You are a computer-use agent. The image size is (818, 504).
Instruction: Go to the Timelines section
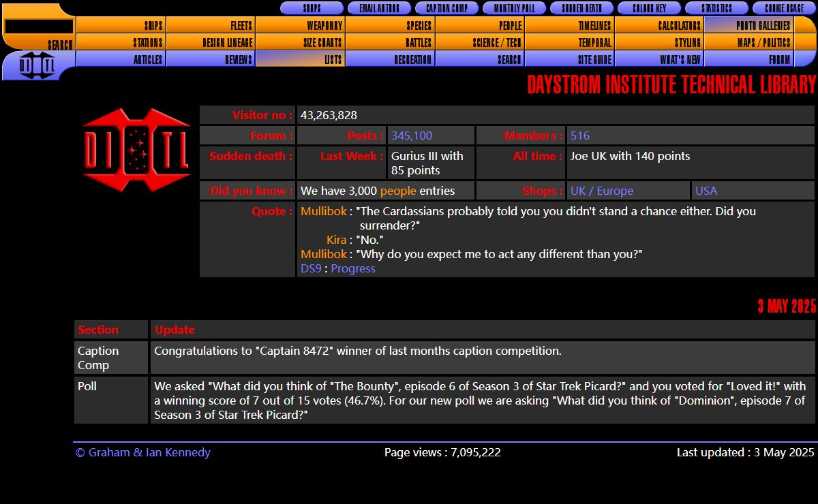coord(569,25)
